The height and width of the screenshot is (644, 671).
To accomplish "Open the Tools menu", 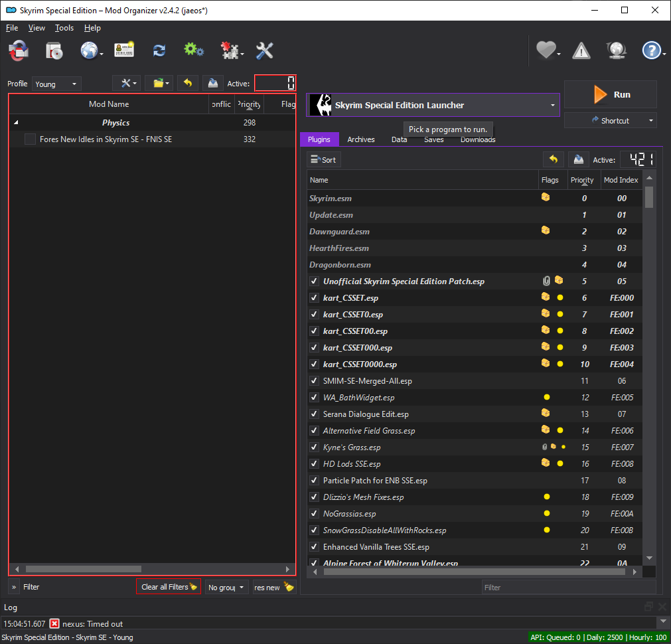I will click(64, 28).
